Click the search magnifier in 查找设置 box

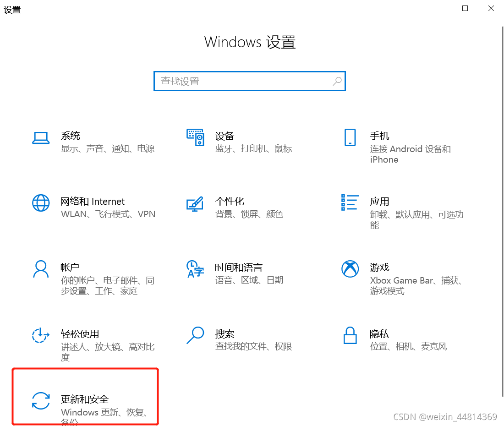click(x=337, y=81)
